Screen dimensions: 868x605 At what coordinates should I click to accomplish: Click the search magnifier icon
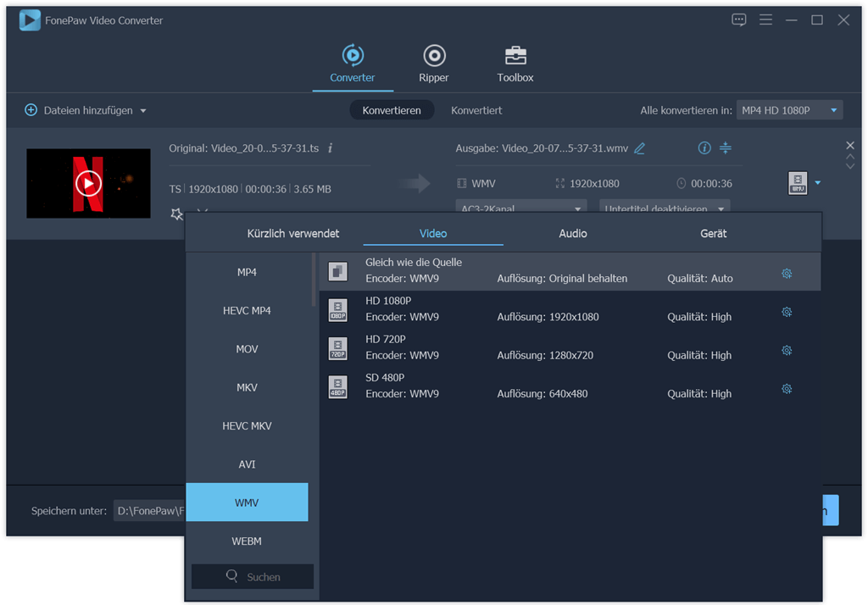[x=232, y=576]
